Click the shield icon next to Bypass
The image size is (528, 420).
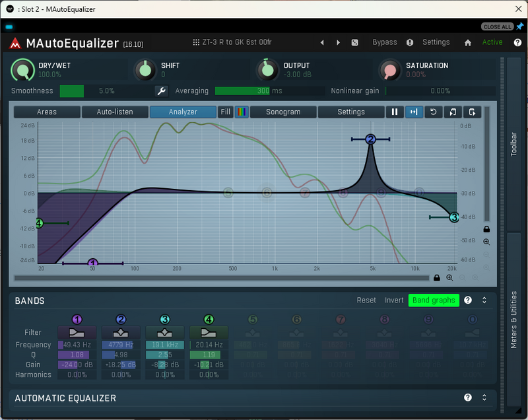[410, 42]
